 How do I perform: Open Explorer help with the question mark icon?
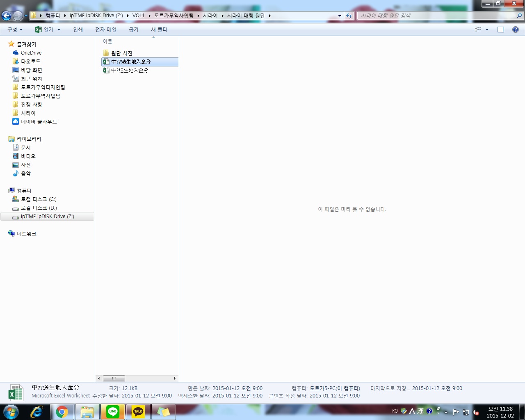tap(516, 30)
